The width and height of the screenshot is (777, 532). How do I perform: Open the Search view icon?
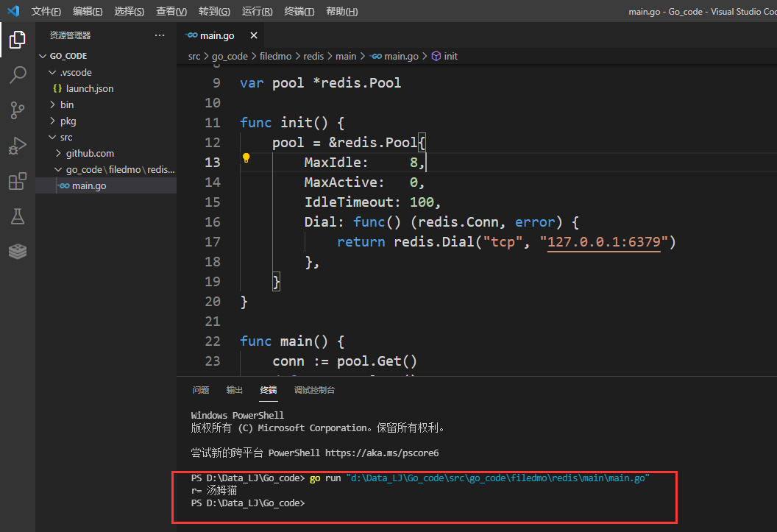(x=18, y=75)
